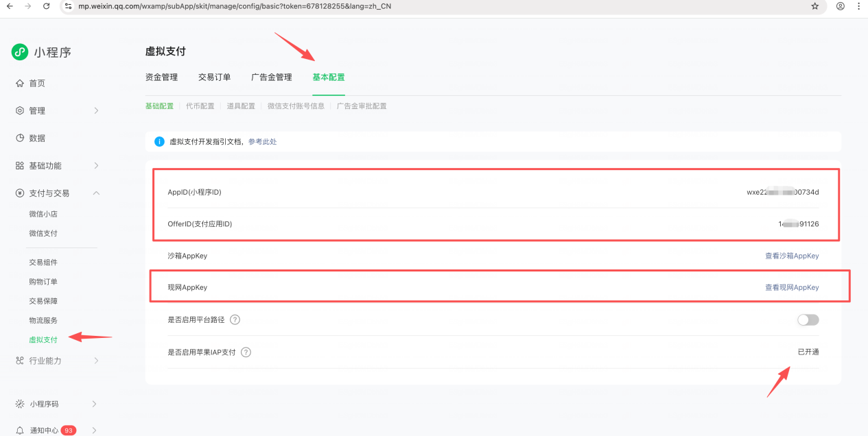
Task: Click the 现网AppKey row label
Action: click(187, 287)
